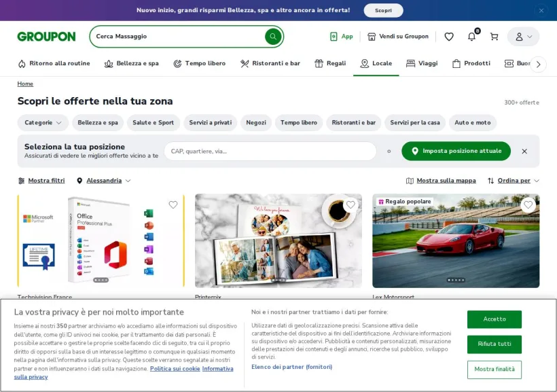Filter by Negozi chip
Viewport: 557px width, 392px height.
[256, 122]
